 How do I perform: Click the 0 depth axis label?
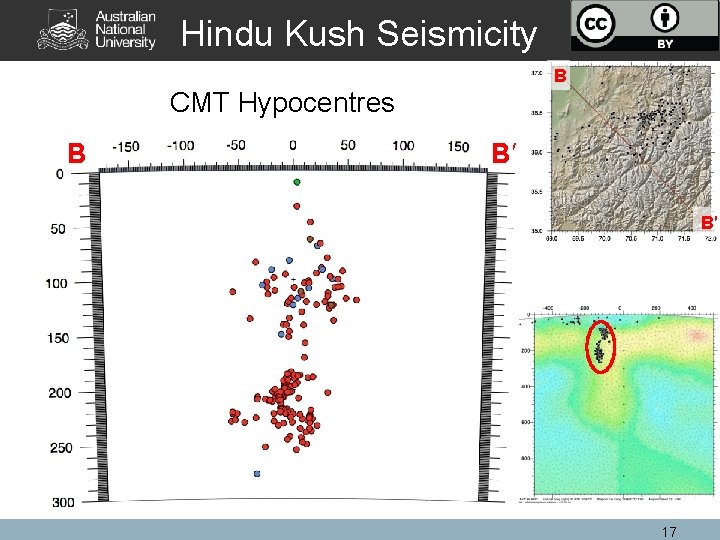[x=60, y=174]
